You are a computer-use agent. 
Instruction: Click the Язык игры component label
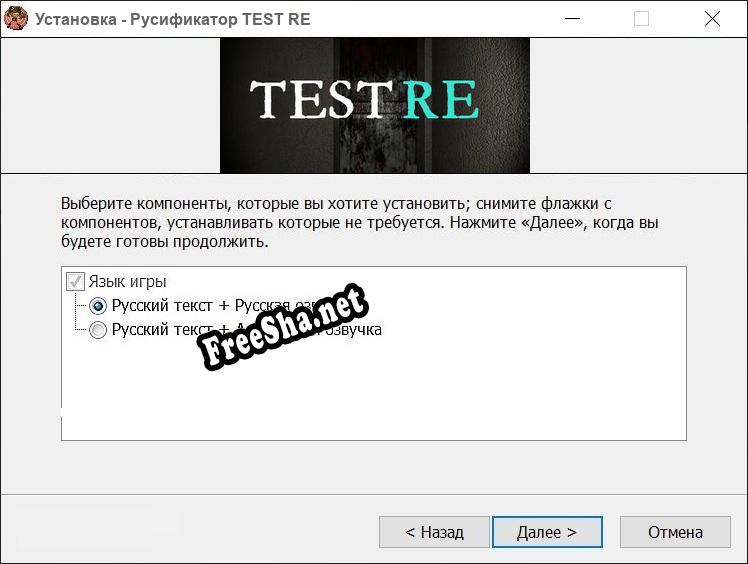click(127, 282)
